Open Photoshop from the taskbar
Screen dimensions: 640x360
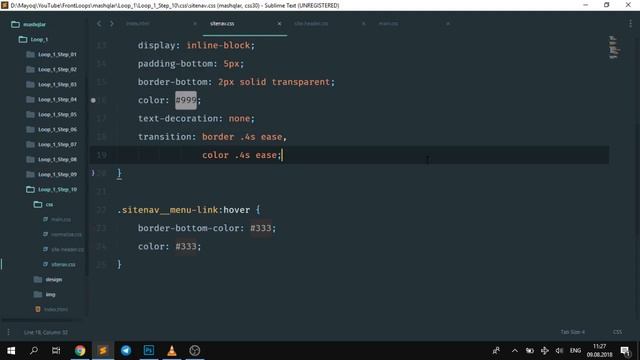click(x=149, y=350)
